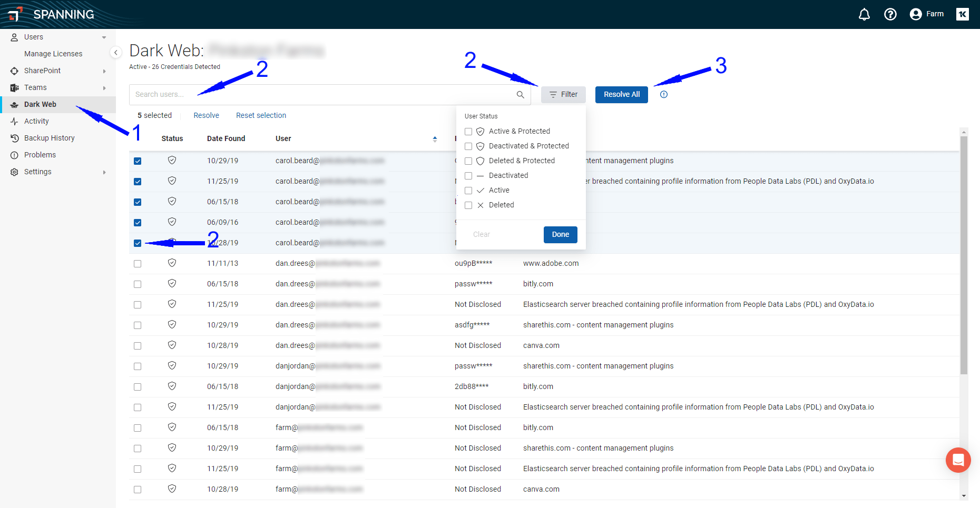The width and height of the screenshot is (980, 508).
Task: Focus the Search users field
Action: (x=330, y=95)
